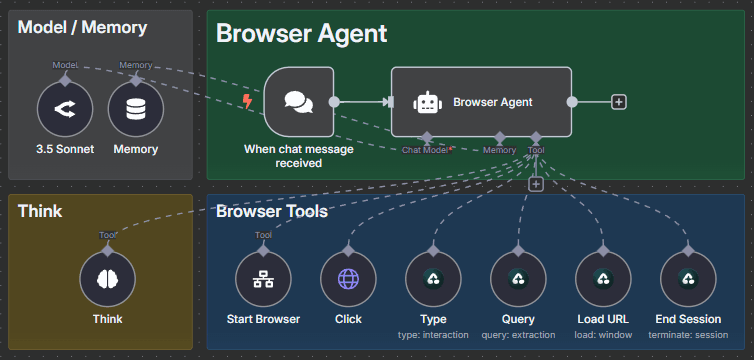Click the chat message trigger node

[299, 102]
